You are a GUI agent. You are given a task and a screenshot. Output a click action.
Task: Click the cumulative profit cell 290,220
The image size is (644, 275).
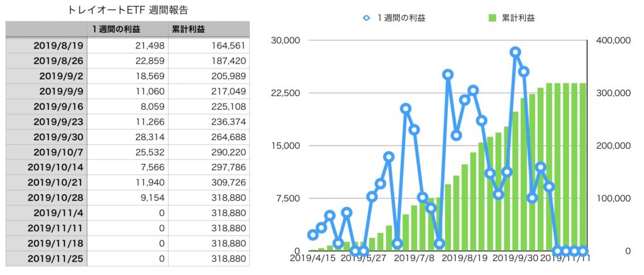coord(209,152)
